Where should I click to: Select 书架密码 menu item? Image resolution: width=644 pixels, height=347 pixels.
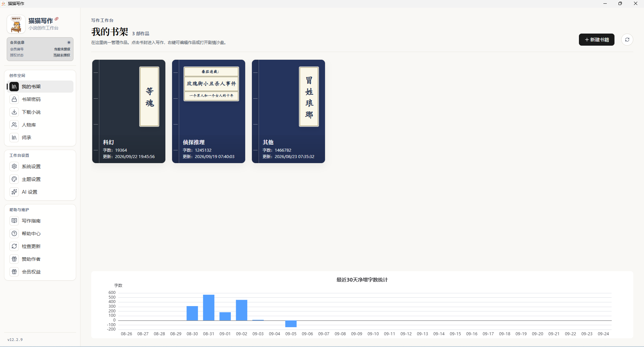[x=40, y=99]
